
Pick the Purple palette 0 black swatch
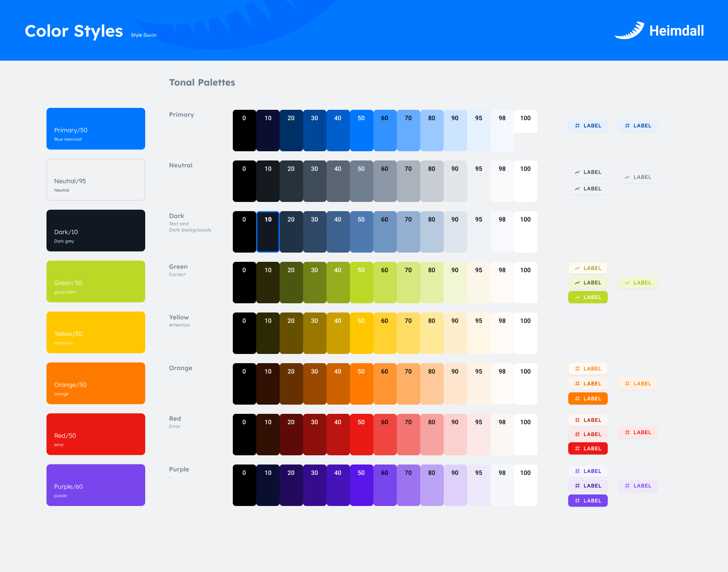coord(244,485)
